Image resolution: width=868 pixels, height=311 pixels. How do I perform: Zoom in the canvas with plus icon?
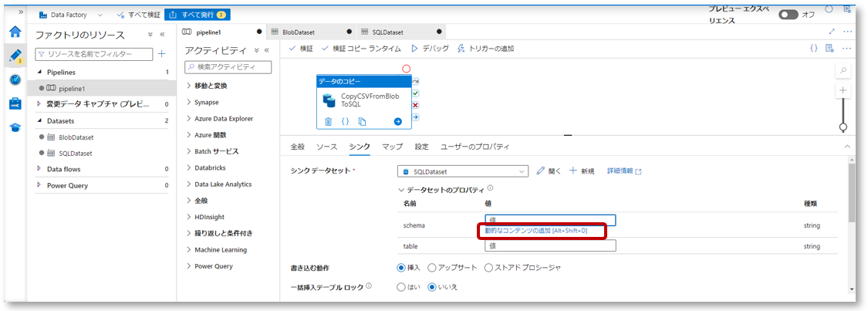[843, 90]
